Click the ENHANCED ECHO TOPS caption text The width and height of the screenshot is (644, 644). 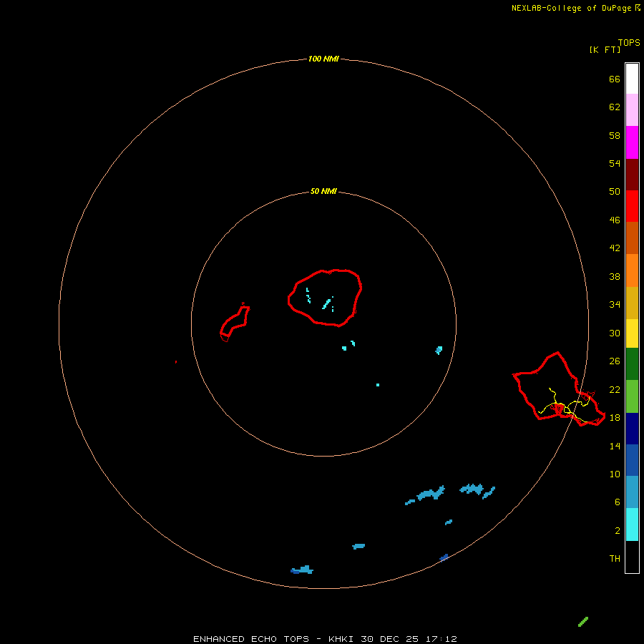251,639
